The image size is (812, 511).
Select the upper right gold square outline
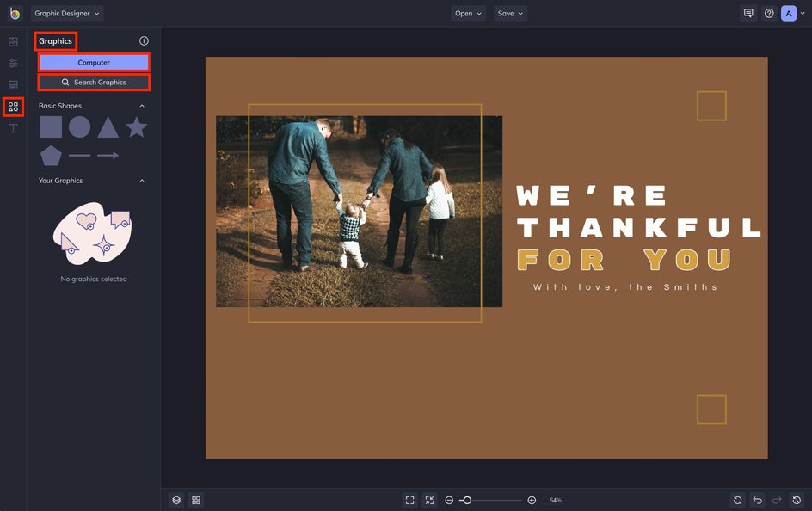coord(711,106)
